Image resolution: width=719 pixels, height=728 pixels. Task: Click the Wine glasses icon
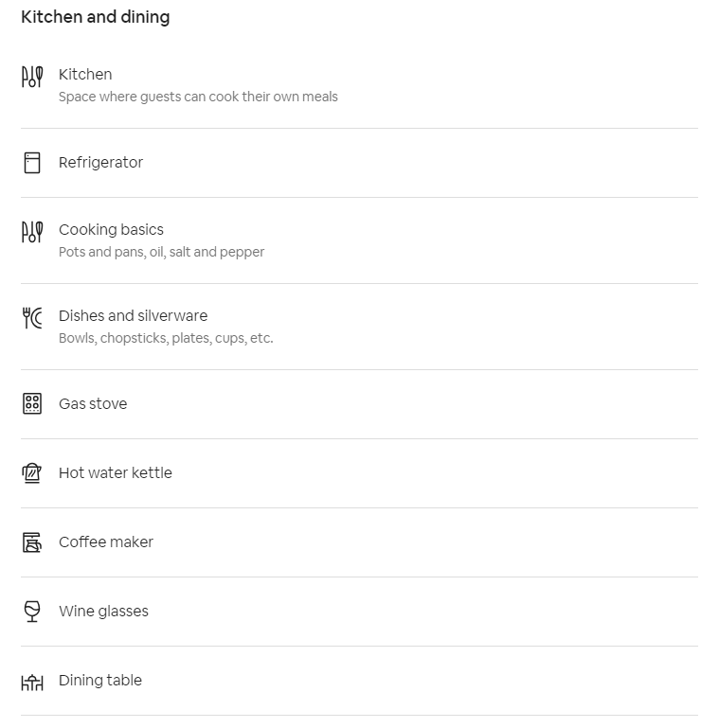click(x=32, y=612)
